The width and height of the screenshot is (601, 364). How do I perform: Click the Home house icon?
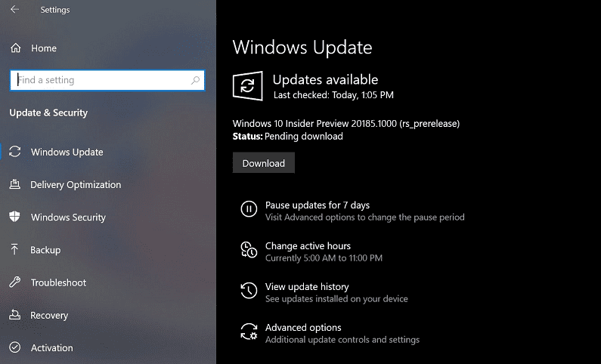coord(15,48)
